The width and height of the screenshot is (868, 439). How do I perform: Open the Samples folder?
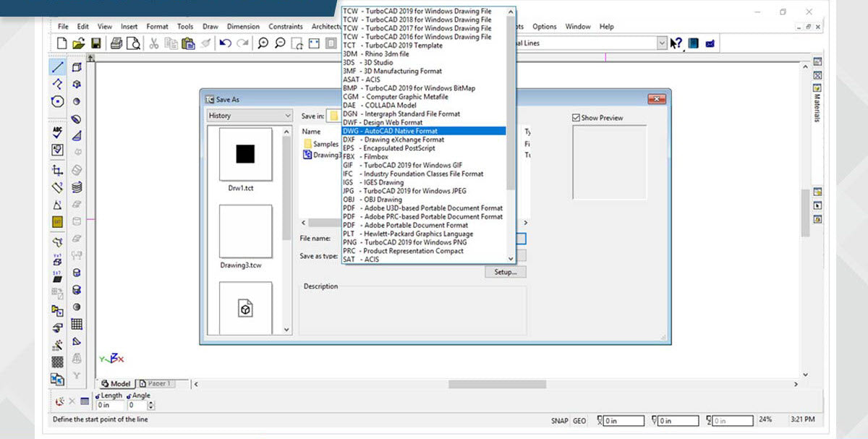click(325, 144)
